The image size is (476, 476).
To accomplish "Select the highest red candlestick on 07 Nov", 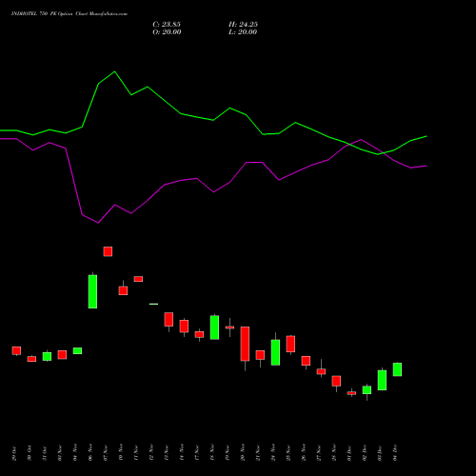I will [108, 251].
